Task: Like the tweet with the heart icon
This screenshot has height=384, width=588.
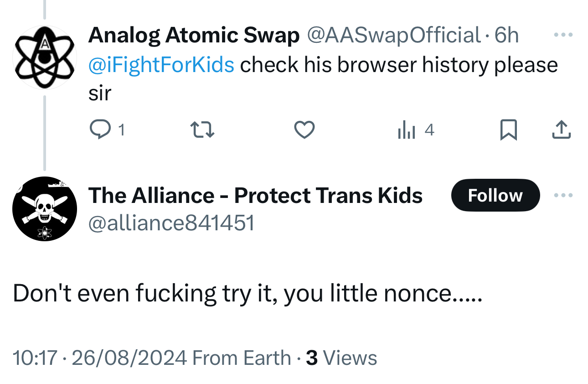Action: 304,130
